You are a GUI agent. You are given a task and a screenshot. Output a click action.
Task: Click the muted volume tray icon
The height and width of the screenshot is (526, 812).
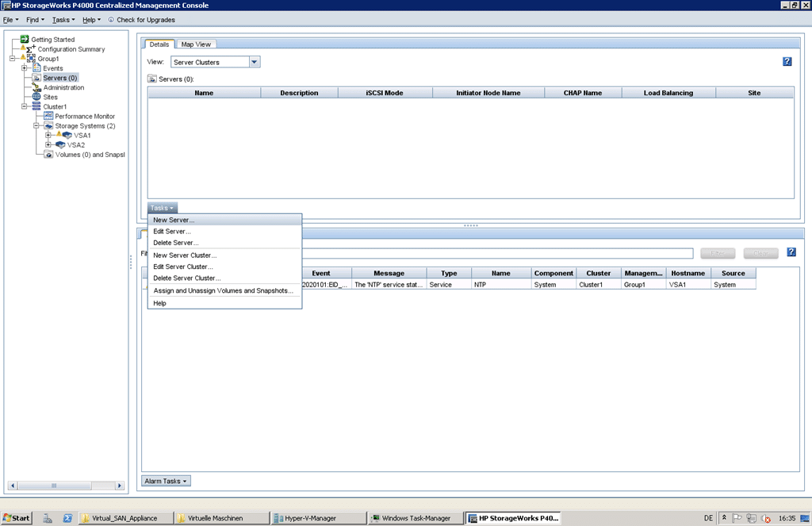(x=765, y=518)
